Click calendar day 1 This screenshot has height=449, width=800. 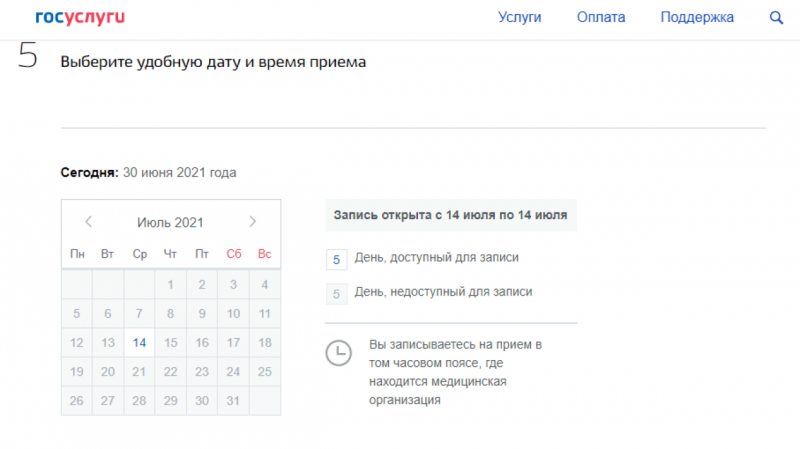click(170, 285)
